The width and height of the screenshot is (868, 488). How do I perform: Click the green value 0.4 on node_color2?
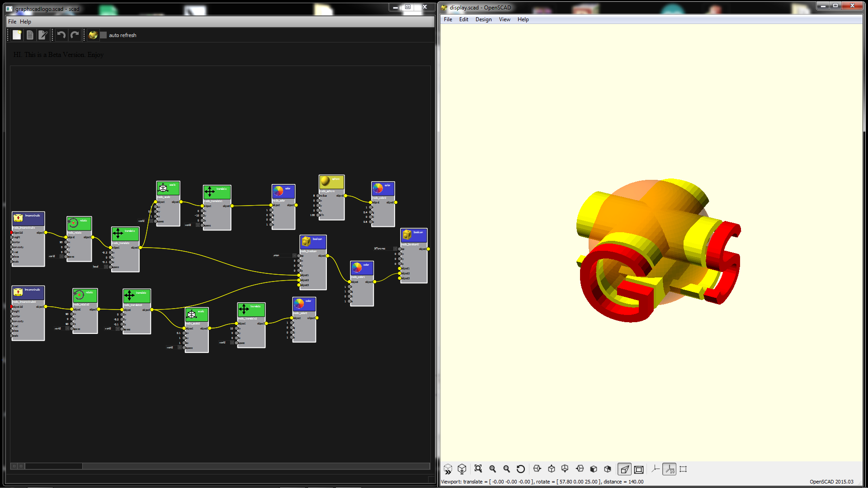(365, 212)
